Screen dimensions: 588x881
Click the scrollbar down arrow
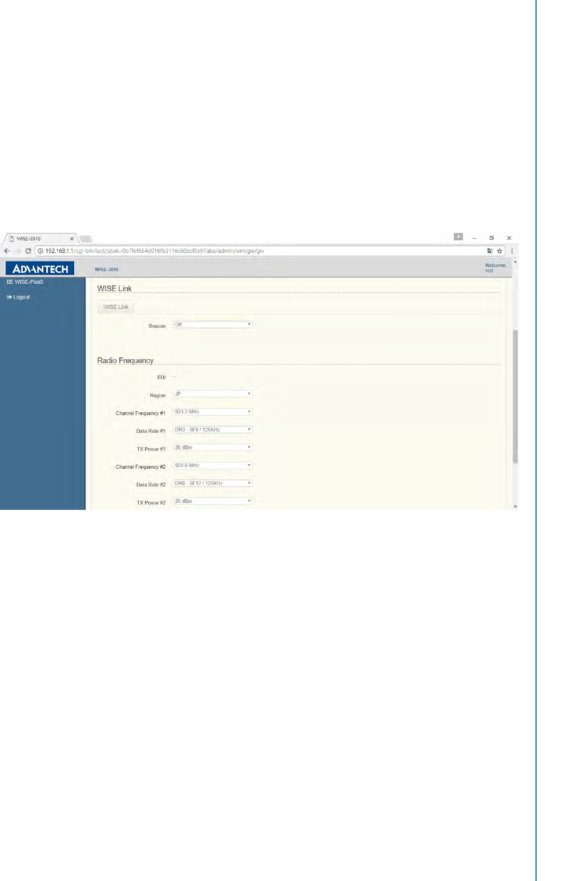click(515, 506)
